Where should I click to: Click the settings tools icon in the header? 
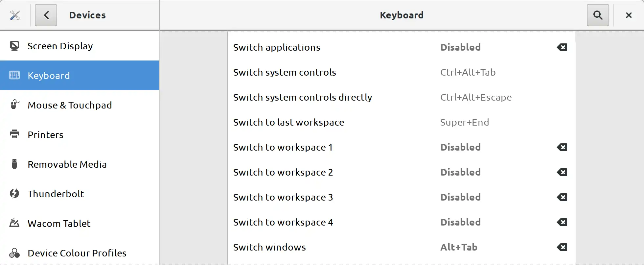pos(15,15)
